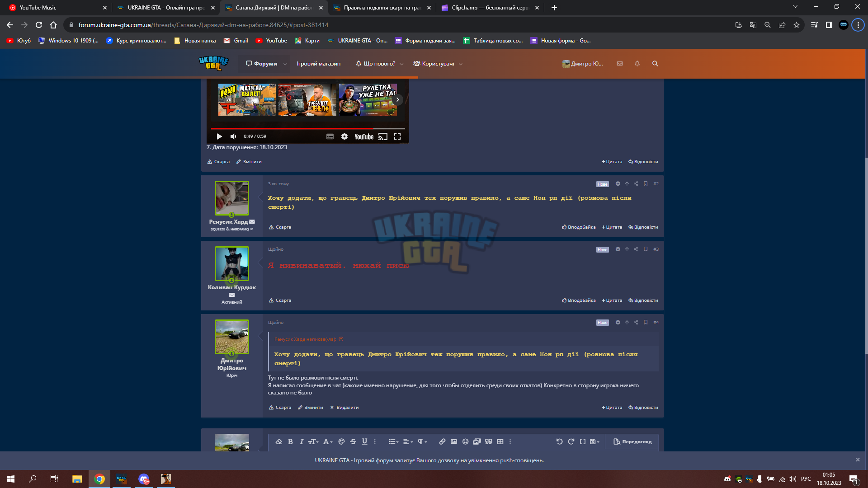
Task: Click Видалити on post #4
Action: tap(344, 408)
